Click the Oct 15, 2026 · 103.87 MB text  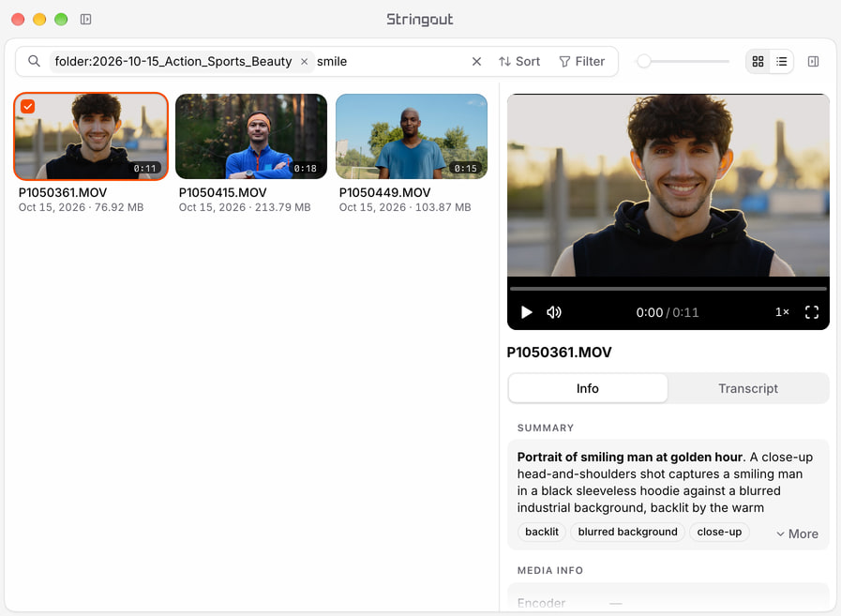[x=405, y=207]
